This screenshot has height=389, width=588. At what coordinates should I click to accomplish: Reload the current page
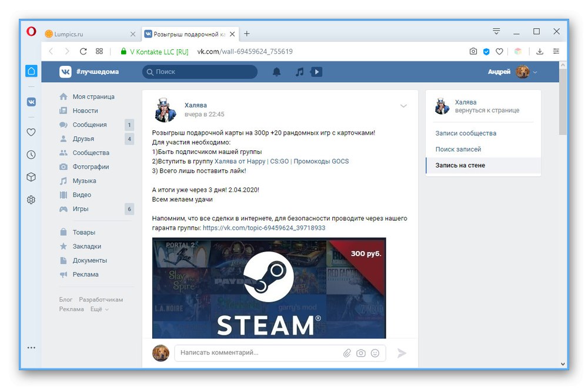83,51
